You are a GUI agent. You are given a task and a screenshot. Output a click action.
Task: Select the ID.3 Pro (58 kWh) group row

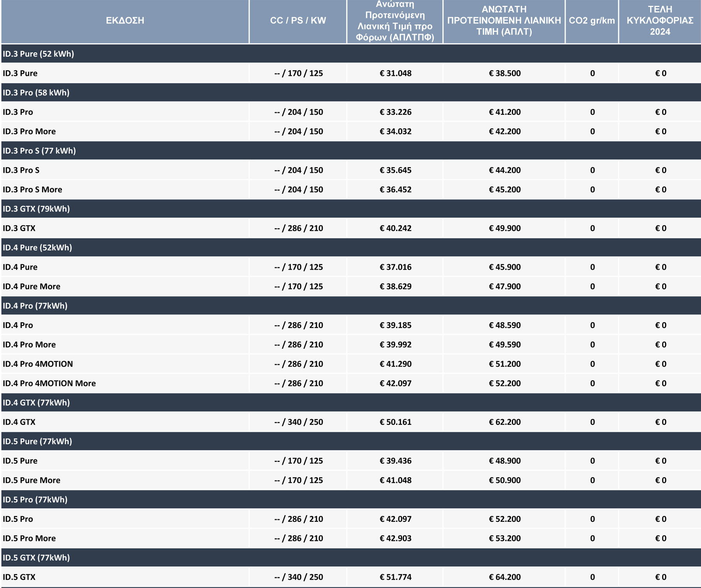click(x=351, y=93)
